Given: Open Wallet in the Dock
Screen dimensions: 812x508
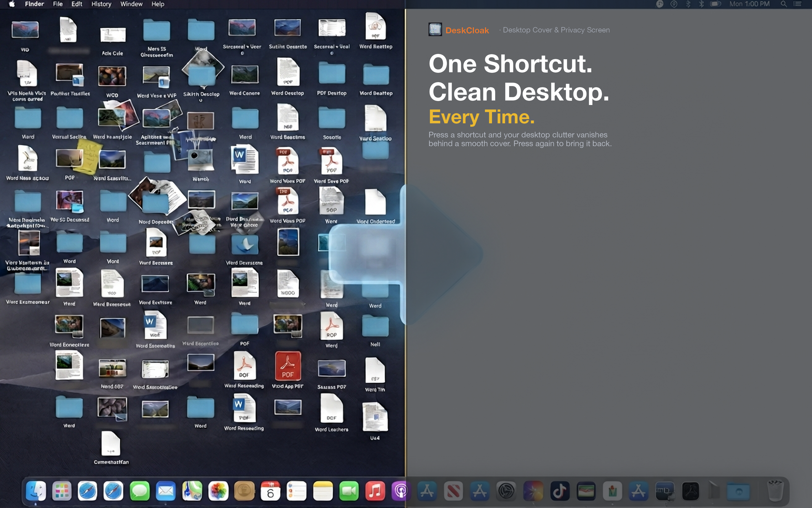Looking at the screenshot, I should pyautogui.click(x=586, y=491).
